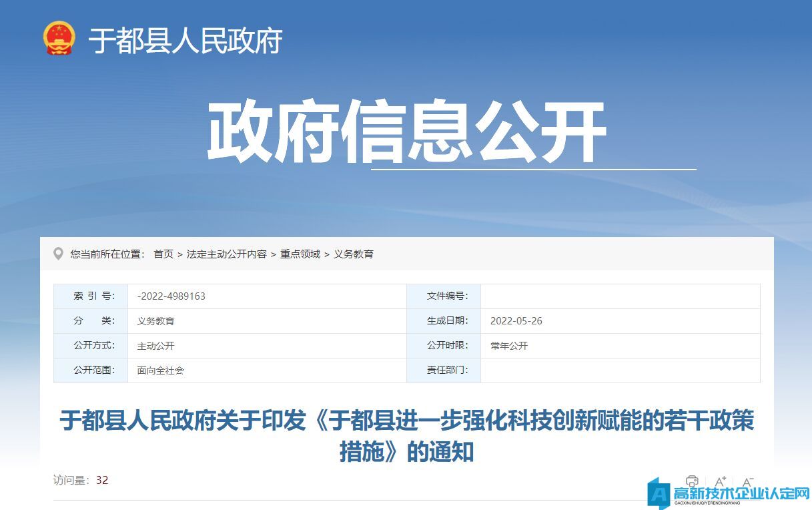Image resolution: width=812 pixels, height=510 pixels.
Task: Click 常年公开 value in the info table
Action: pyautogui.click(x=508, y=346)
